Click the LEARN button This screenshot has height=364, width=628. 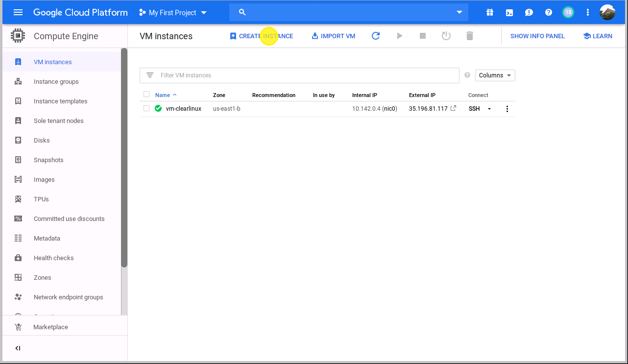coord(598,36)
